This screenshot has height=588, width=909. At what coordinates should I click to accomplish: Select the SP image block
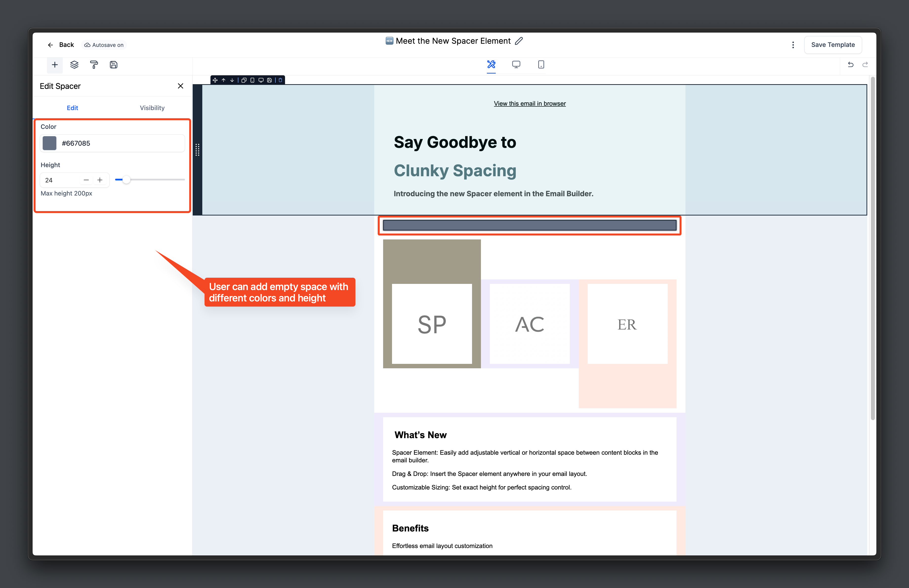point(432,324)
